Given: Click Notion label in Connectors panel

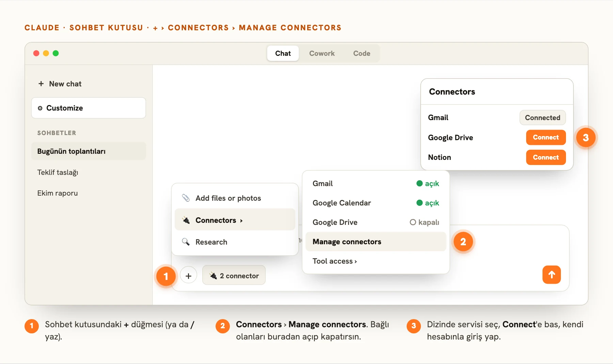Looking at the screenshot, I should coord(439,158).
